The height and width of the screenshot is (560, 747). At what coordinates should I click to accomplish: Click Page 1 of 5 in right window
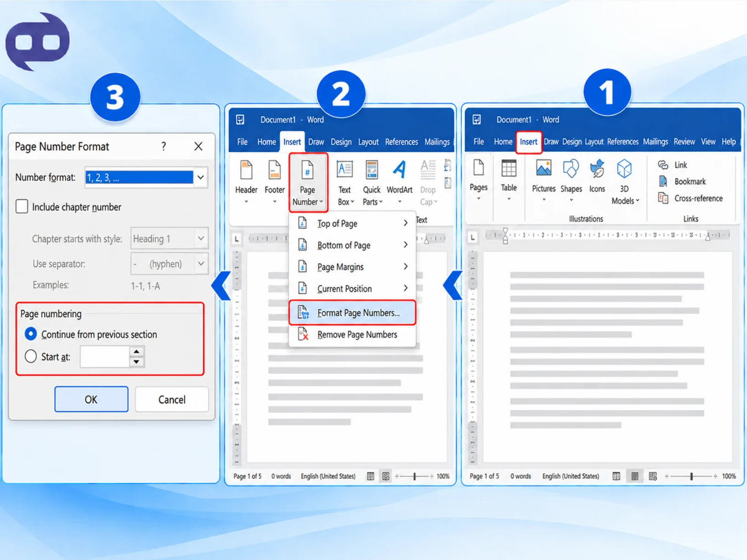pos(484,476)
